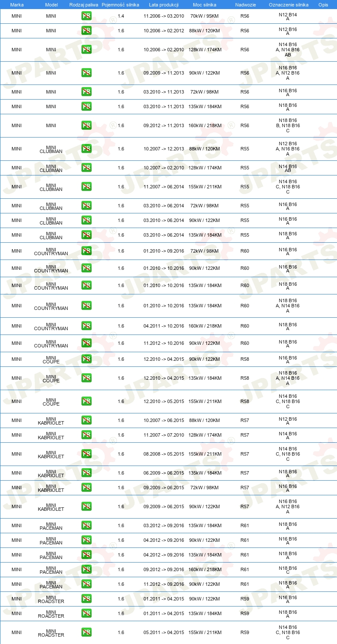Click the date range 05.2011 -> 04.2015
The height and width of the screenshot is (644, 337).
(x=164, y=632)
